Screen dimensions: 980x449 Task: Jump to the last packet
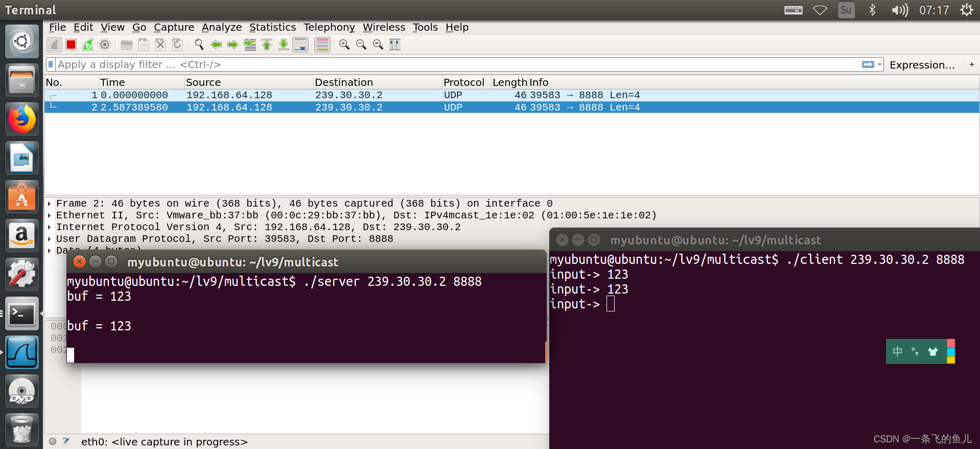pos(284,45)
